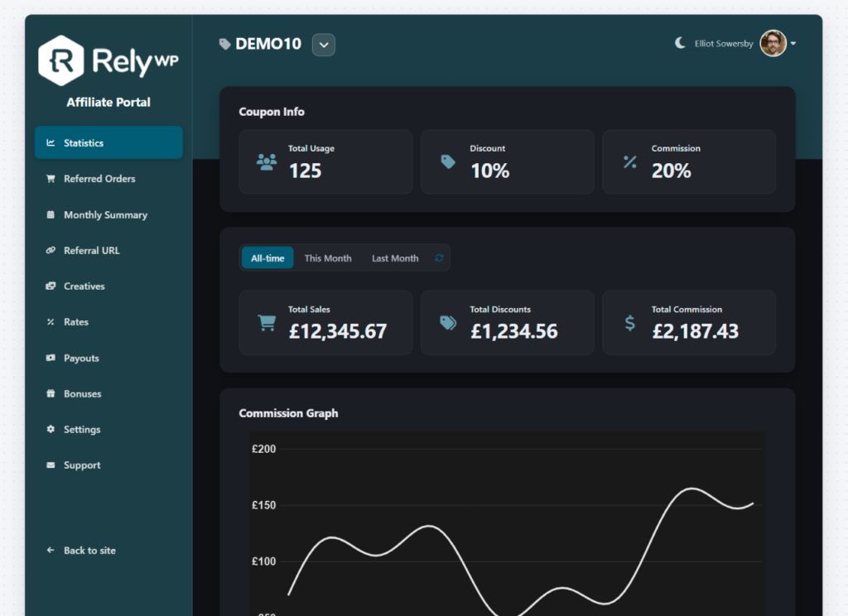This screenshot has height=616, width=848.
Task: Open the Rates page
Action: point(108,322)
